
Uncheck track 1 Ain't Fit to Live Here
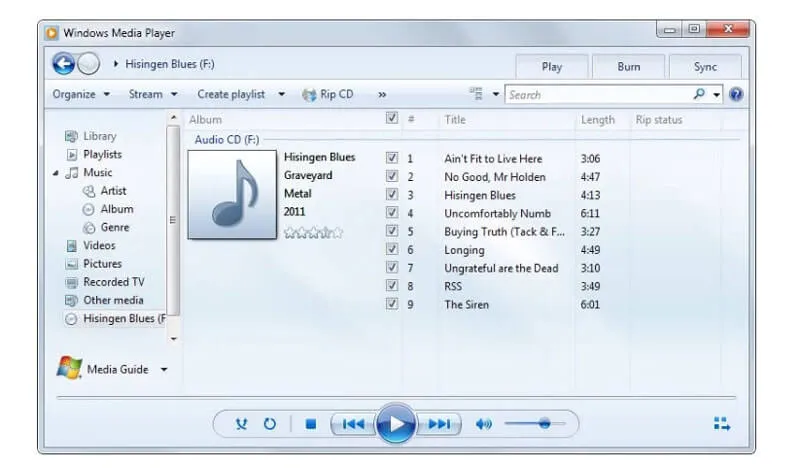(392, 158)
